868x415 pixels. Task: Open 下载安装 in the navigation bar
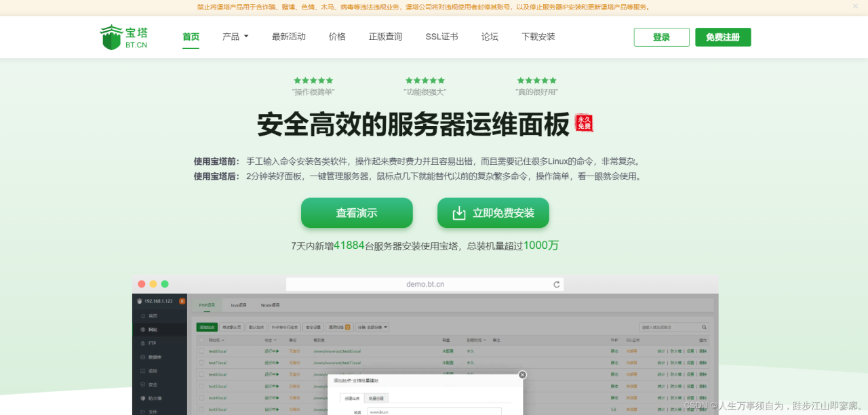tap(538, 37)
